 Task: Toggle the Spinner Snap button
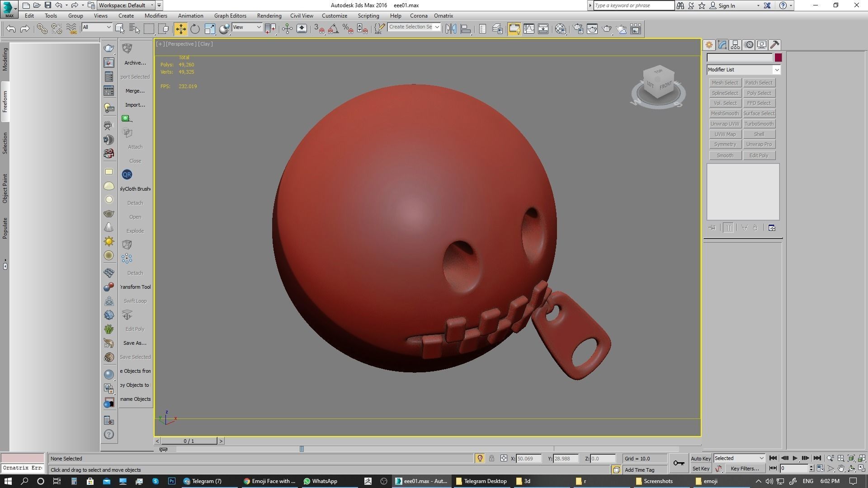click(362, 29)
